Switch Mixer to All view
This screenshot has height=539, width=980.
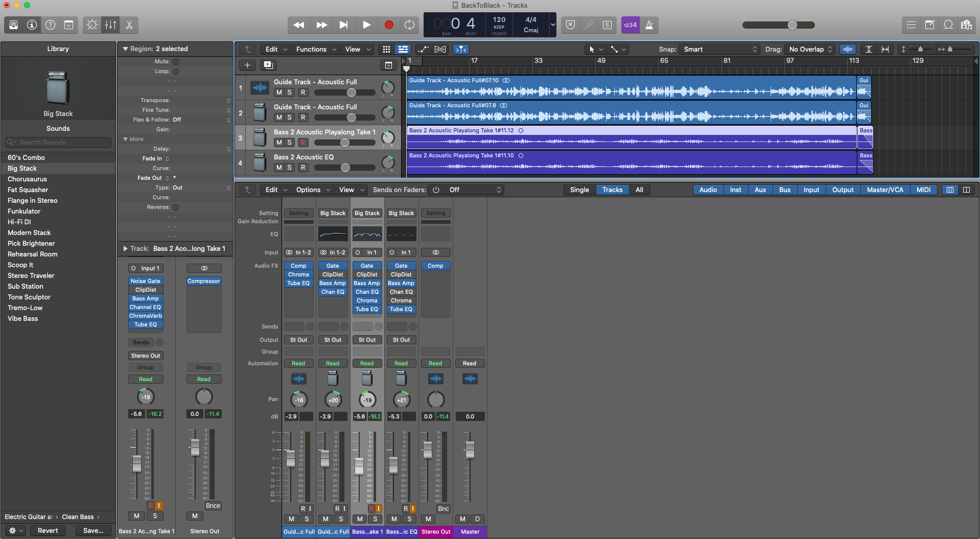click(x=639, y=190)
